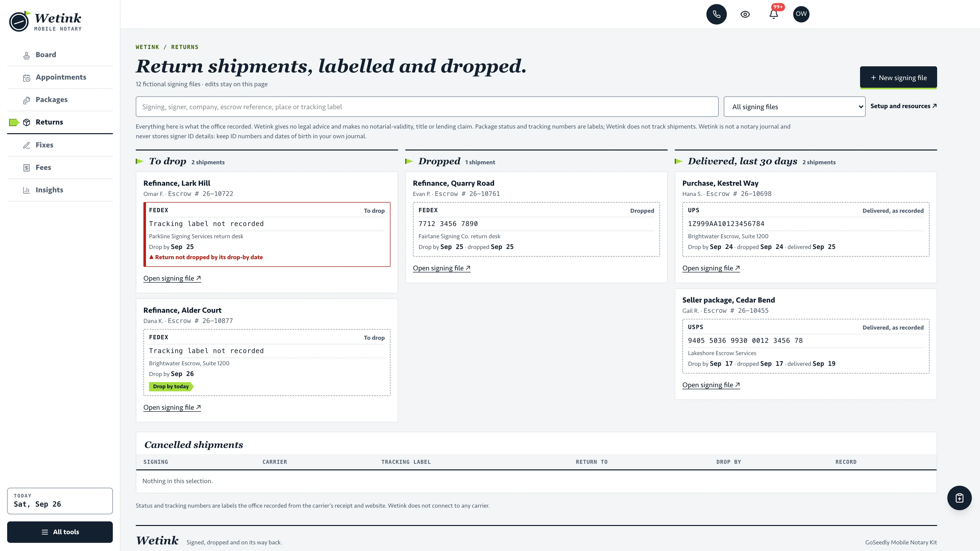Open the Board section in sidebar
This screenshot has height=551, width=980.
click(x=60, y=55)
